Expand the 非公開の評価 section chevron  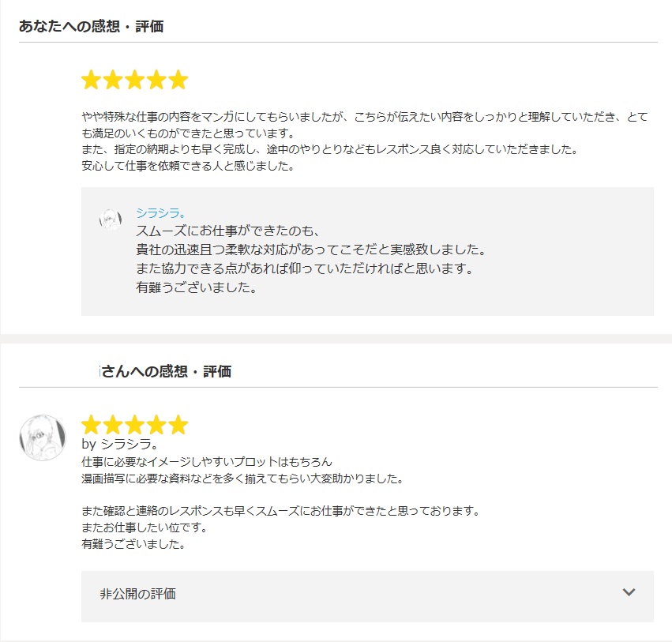pos(629,592)
